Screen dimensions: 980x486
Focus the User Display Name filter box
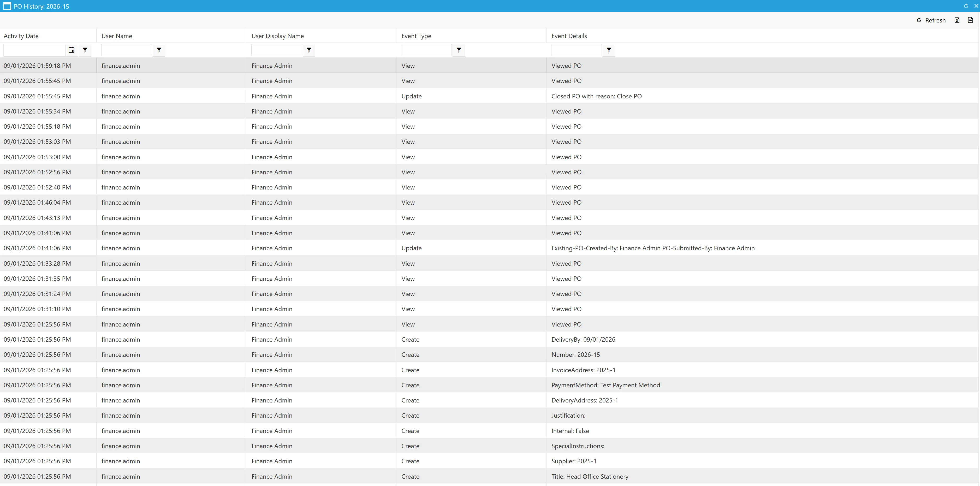pyautogui.click(x=277, y=50)
